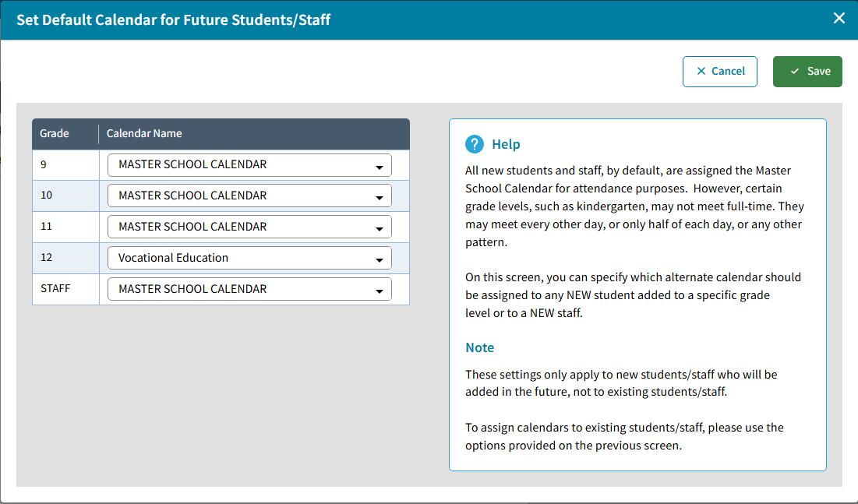Click the Help question mark icon
Screen dimensions: 858x504
pos(475,144)
